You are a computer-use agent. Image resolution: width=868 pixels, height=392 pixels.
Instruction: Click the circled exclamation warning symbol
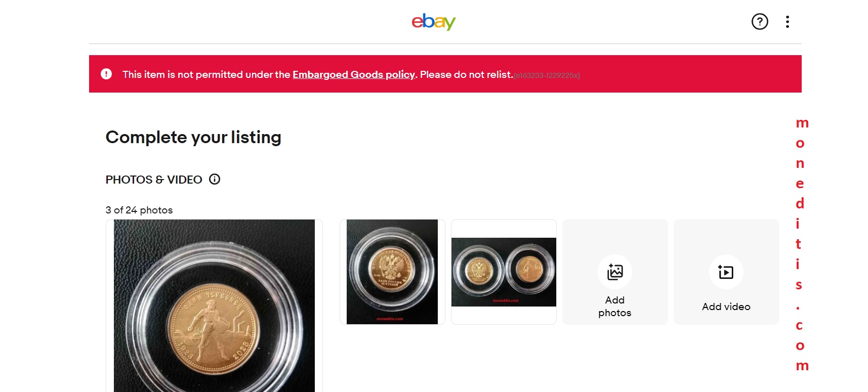coord(107,74)
